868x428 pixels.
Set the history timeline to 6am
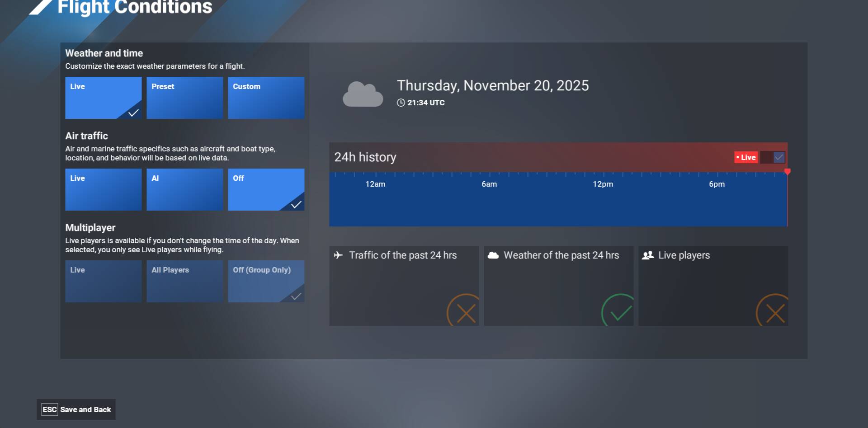tap(489, 184)
